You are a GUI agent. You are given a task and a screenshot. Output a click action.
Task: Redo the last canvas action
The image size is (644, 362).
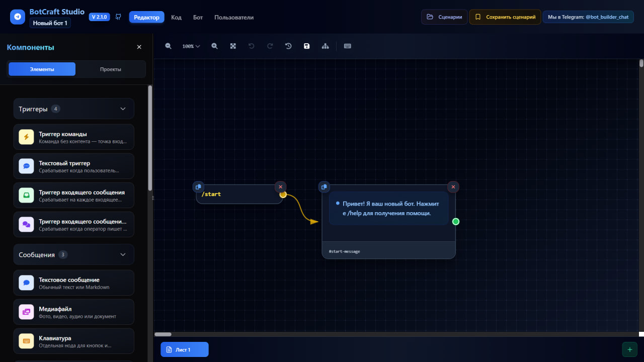pyautogui.click(x=270, y=46)
